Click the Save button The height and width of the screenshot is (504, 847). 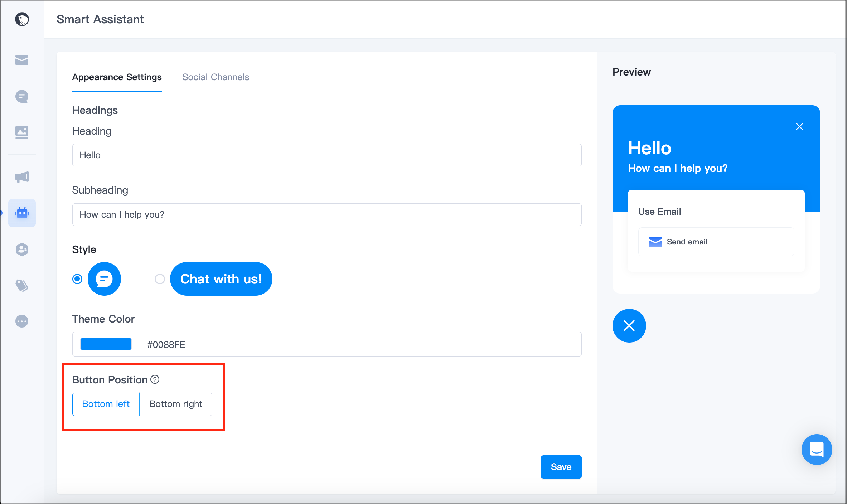tap(561, 467)
